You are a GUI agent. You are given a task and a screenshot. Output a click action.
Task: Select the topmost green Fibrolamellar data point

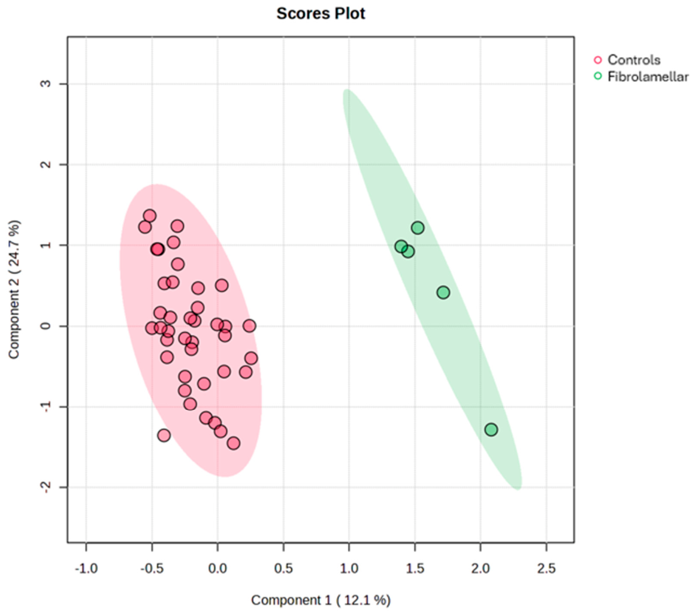pos(418,228)
